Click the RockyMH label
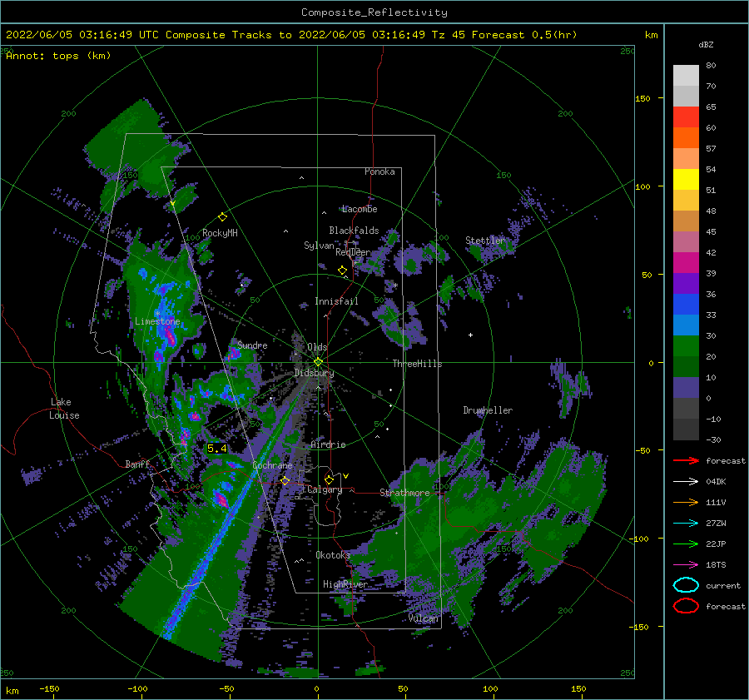This screenshot has height=700, width=749. point(220,233)
